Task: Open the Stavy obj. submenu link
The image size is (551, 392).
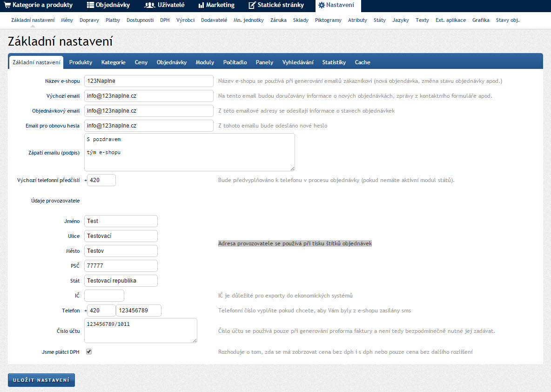Action: (x=507, y=20)
